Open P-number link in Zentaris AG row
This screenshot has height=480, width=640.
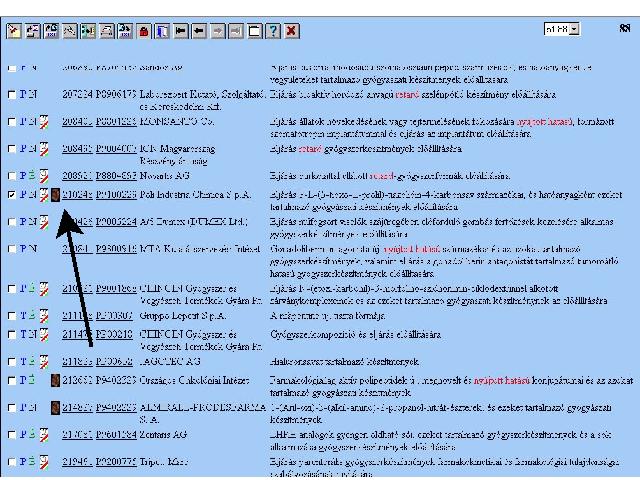pyautogui.click(x=116, y=435)
